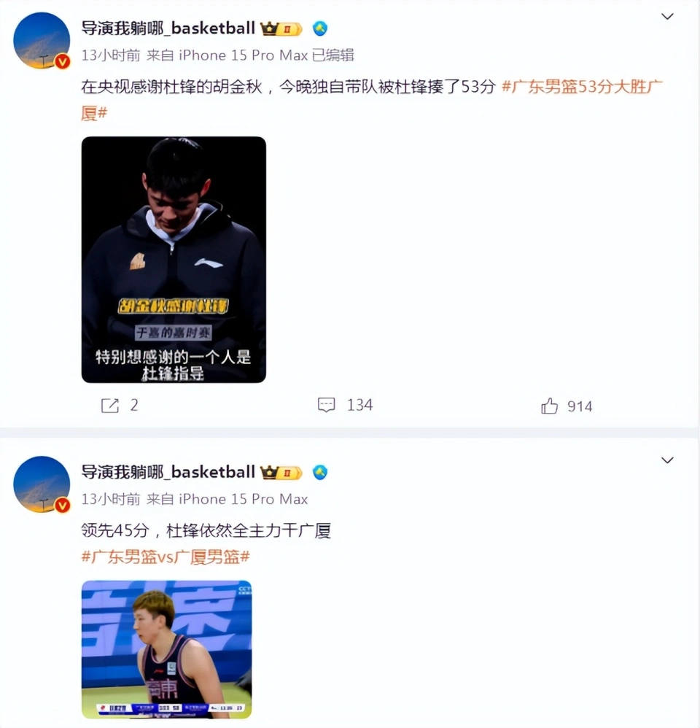Screen dimensions: 700x728
Task: Click the blue round badge beside second username
Action: (x=320, y=473)
